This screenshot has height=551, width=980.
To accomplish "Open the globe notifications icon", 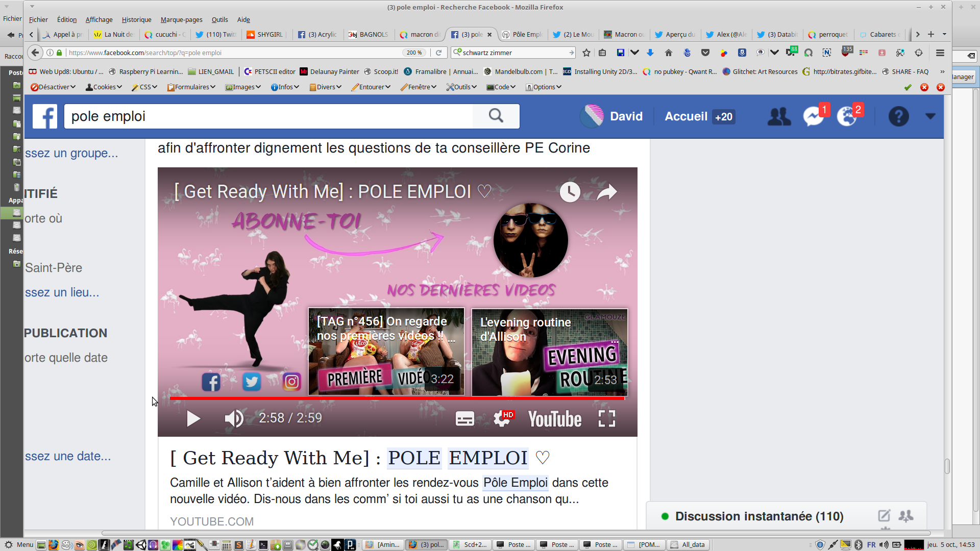I will (846, 116).
